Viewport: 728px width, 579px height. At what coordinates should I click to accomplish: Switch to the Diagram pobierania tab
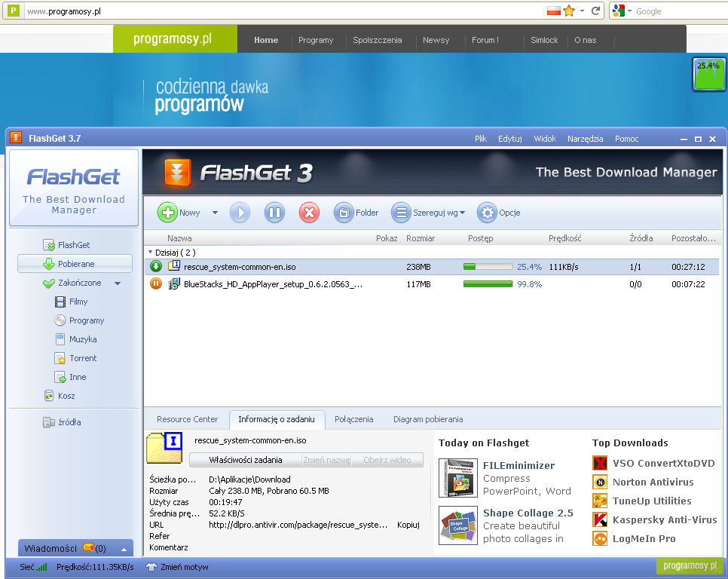pyautogui.click(x=428, y=419)
